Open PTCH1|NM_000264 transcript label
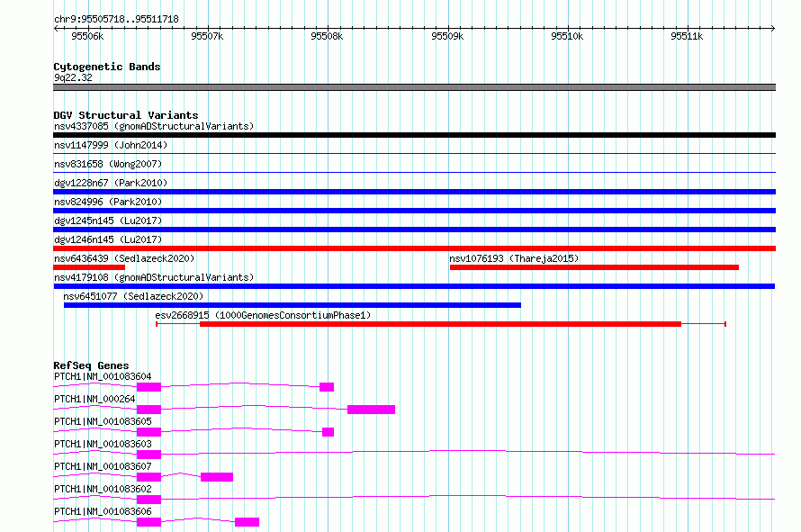 pyautogui.click(x=94, y=399)
